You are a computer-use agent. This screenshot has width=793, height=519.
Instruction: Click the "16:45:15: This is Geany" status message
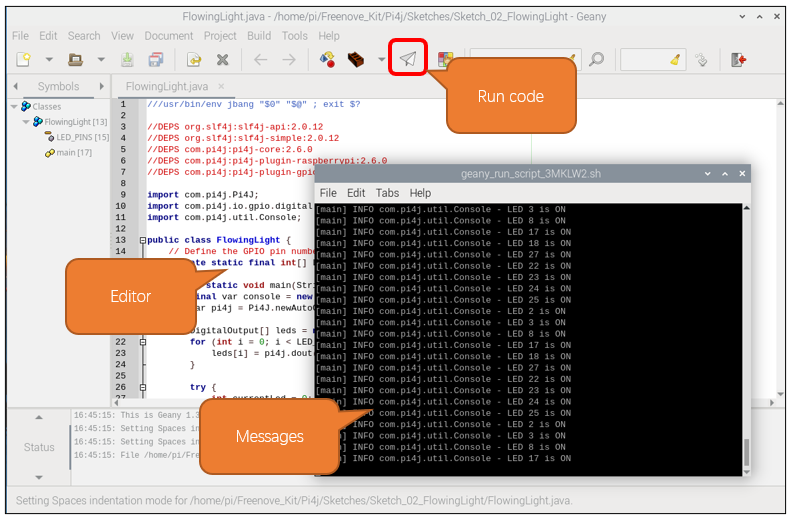[136, 415]
